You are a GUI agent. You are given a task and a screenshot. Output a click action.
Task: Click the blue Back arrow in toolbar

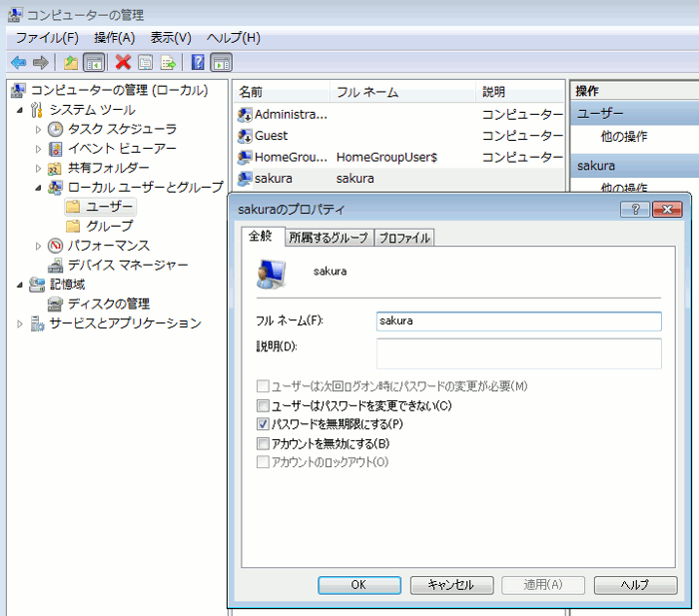click(x=18, y=62)
